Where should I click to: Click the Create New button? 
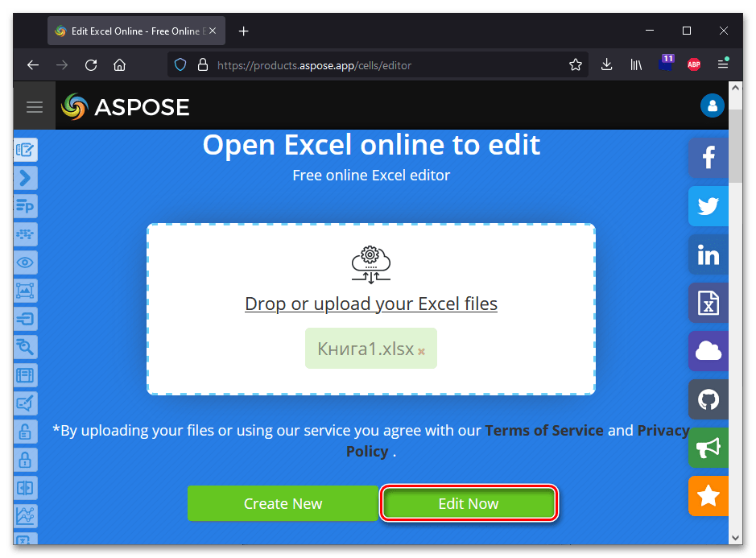pos(283,503)
